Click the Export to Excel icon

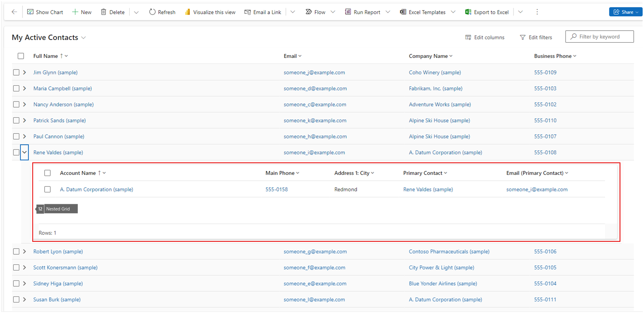tap(468, 12)
